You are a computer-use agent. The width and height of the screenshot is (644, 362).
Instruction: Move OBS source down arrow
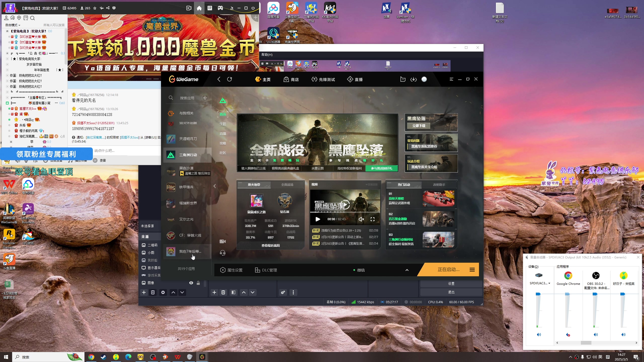click(x=182, y=292)
